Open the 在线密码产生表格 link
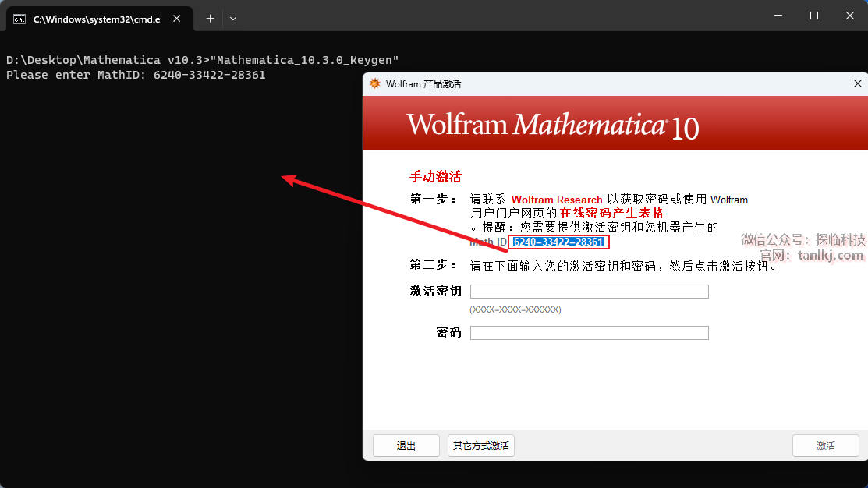 click(611, 213)
